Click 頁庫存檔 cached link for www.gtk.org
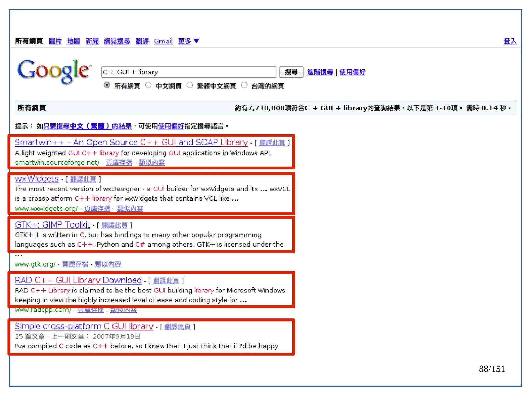The height and width of the screenshot is (399, 532). (x=75, y=264)
